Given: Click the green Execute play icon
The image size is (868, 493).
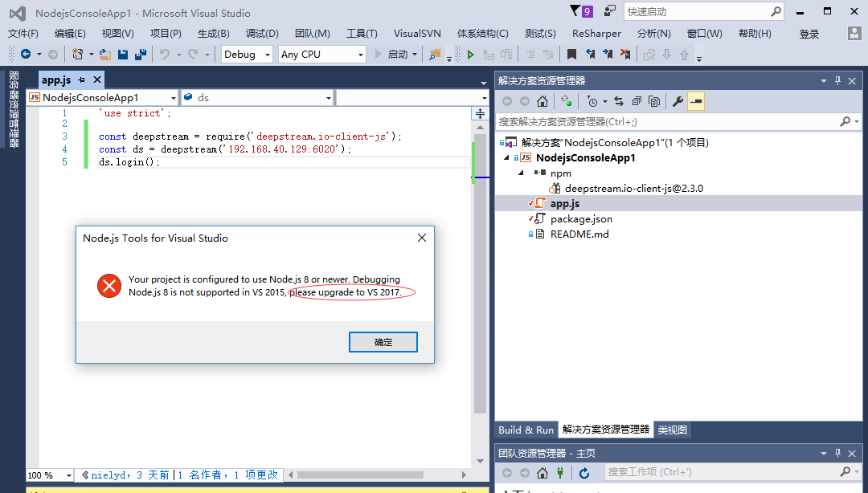Looking at the screenshot, I should [470, 55].
